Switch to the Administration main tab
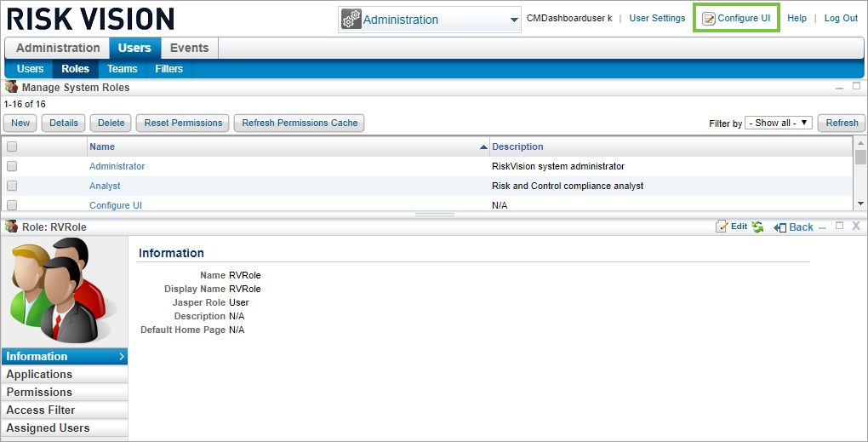Image resolution: width=868 pixels, height=442 pixels. click(58, 49)
